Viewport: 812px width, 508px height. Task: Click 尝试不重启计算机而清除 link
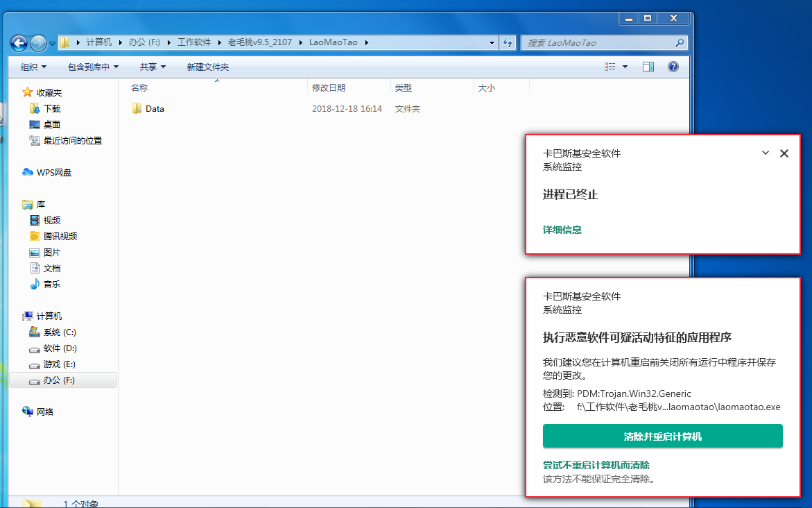point(596,465)
